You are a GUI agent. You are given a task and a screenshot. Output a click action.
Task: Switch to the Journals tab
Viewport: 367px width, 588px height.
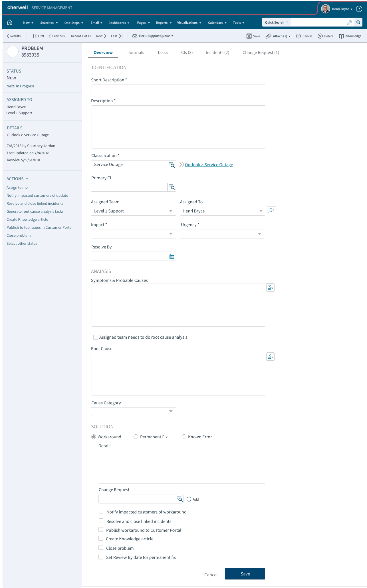[136, 53]
